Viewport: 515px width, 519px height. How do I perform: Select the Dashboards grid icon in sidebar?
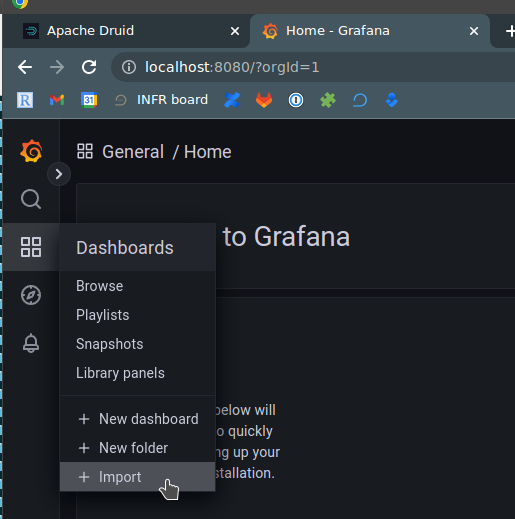tap(31, 247)
